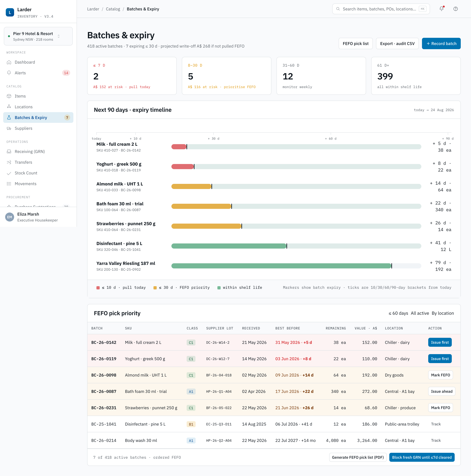Click the Batches & Expiry 7 badge
Image resolution: width=471 pixels, height=476 pixels.
coord(67,118)
